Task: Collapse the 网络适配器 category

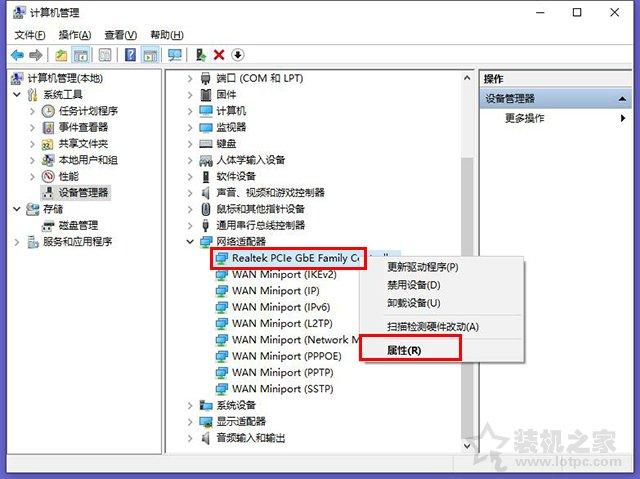Action: point(190,242)
